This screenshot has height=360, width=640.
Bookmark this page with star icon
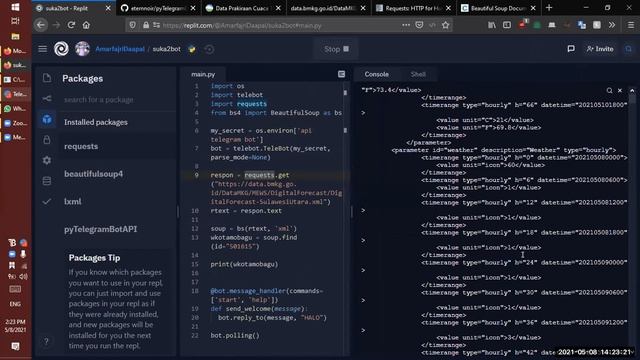point(445,25)
